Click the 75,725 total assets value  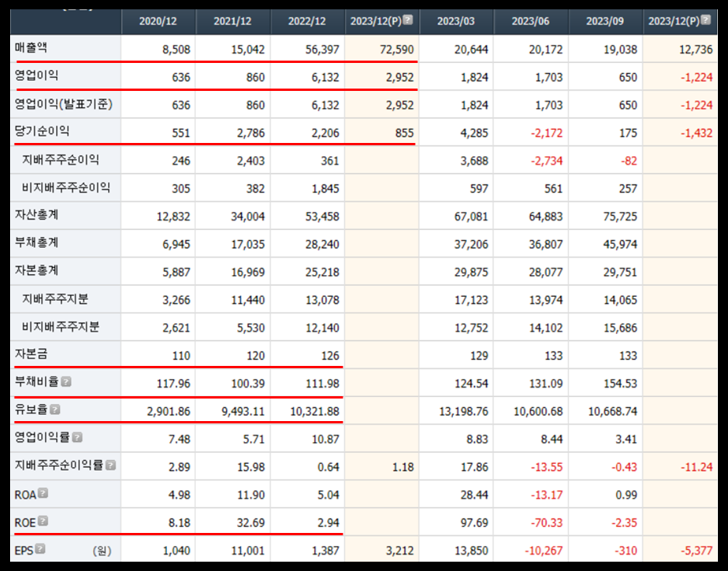[x=620, y=216]
